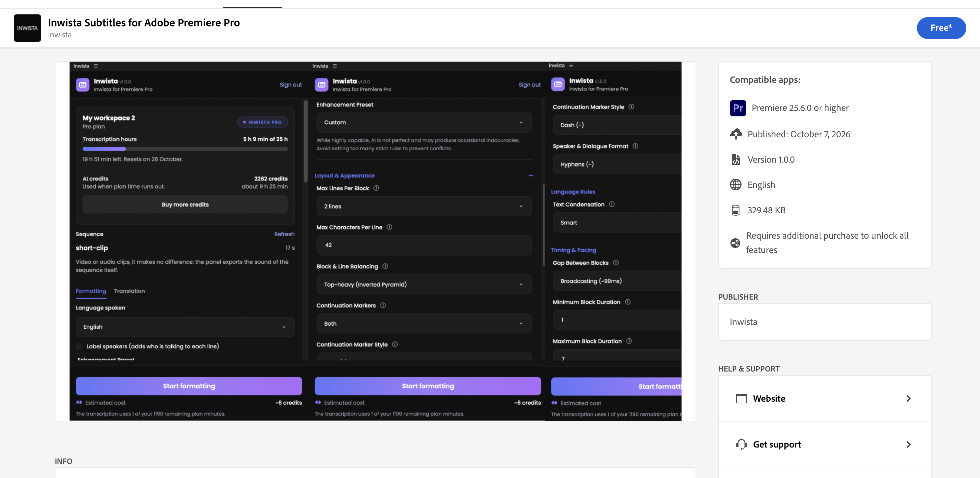Click Start formatting in the first panel

[x=189, y=386]
